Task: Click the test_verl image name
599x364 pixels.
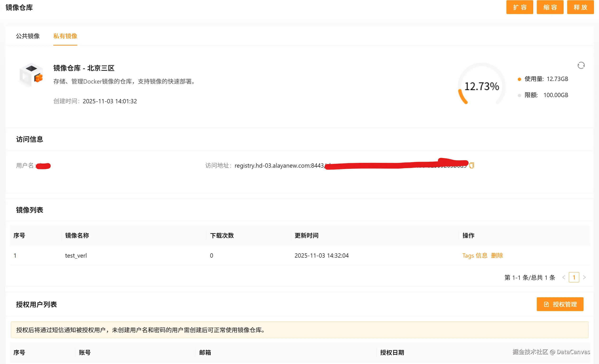Action: pyautogui.click(x=76, y=255)
